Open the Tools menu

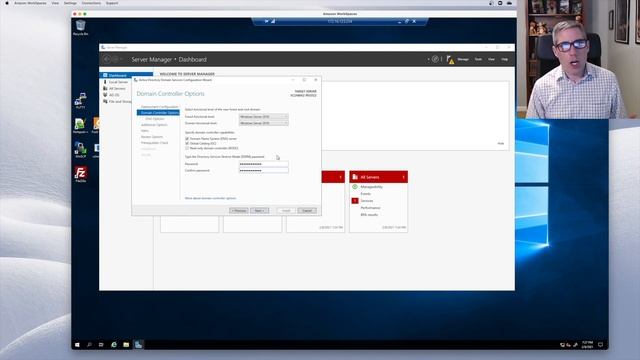pos(478,60)
